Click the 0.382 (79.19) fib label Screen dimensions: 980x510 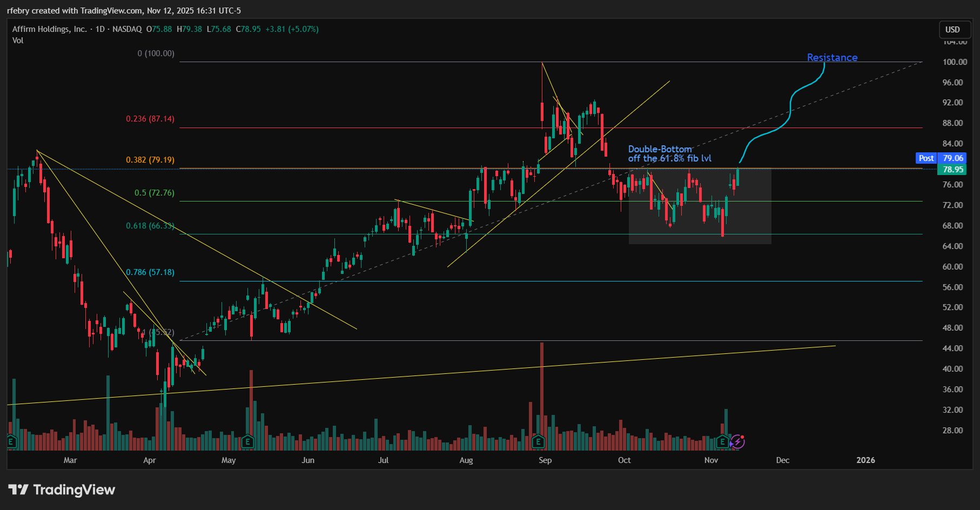[x=150, y=160]
